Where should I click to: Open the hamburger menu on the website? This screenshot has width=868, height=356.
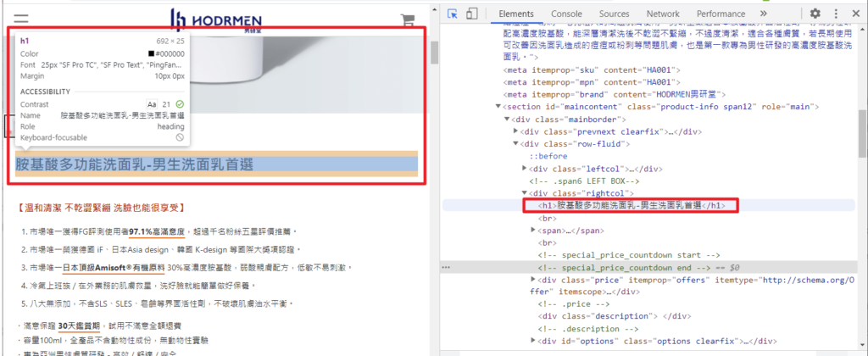21,19
